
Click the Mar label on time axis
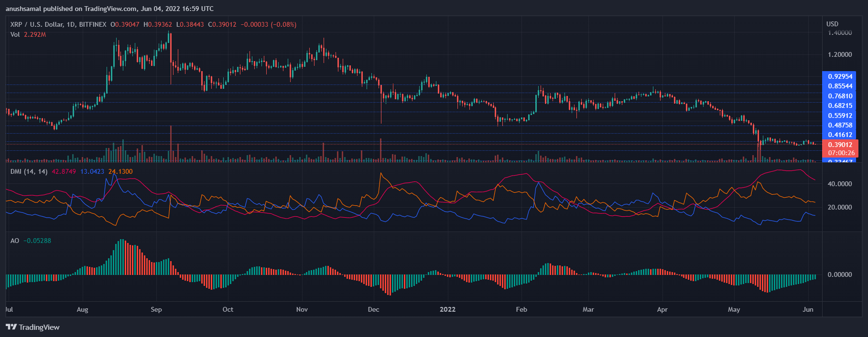[x=588, y=309]
